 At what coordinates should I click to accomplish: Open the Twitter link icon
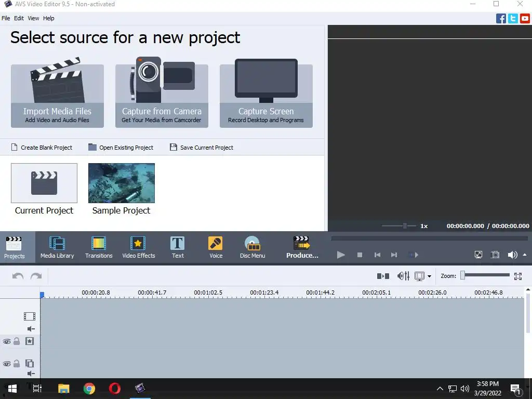513,18
